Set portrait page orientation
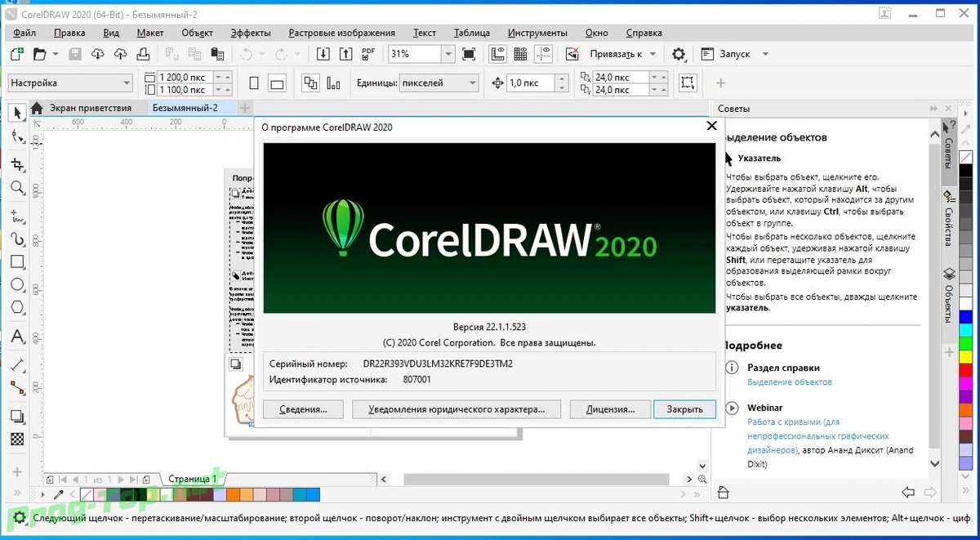The width and height of the screenshot is (980, 540). tap(254, 83)
